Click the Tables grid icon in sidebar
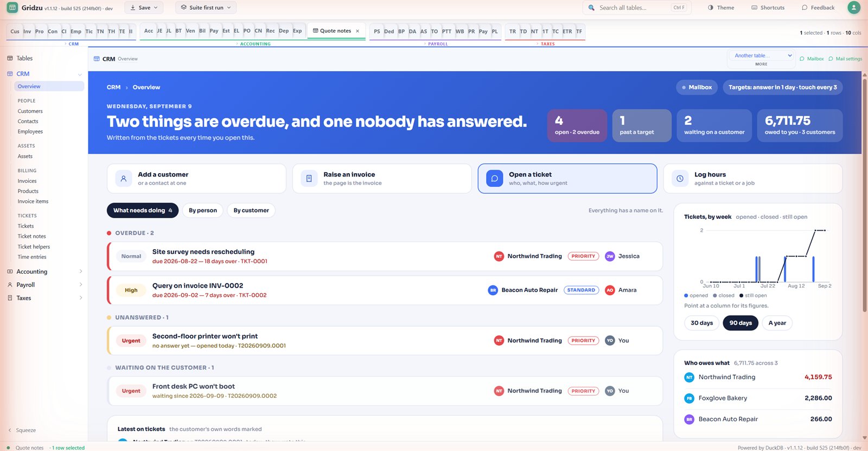868x451 pixels. tap(10, 58)
